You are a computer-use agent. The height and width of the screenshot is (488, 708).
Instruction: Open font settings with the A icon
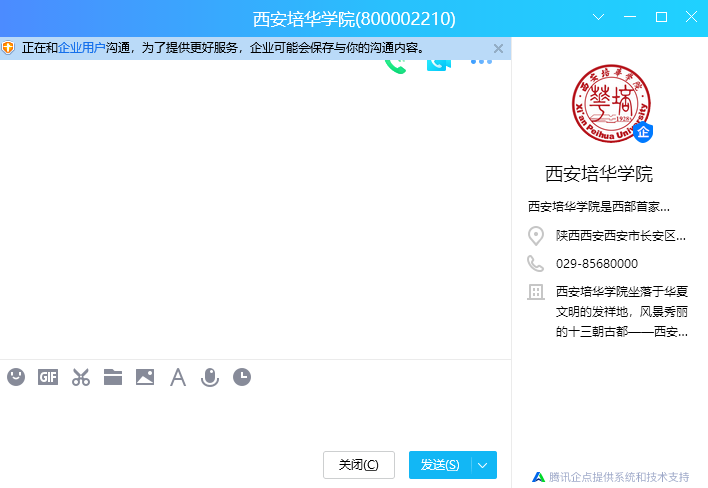click(178, 377)
